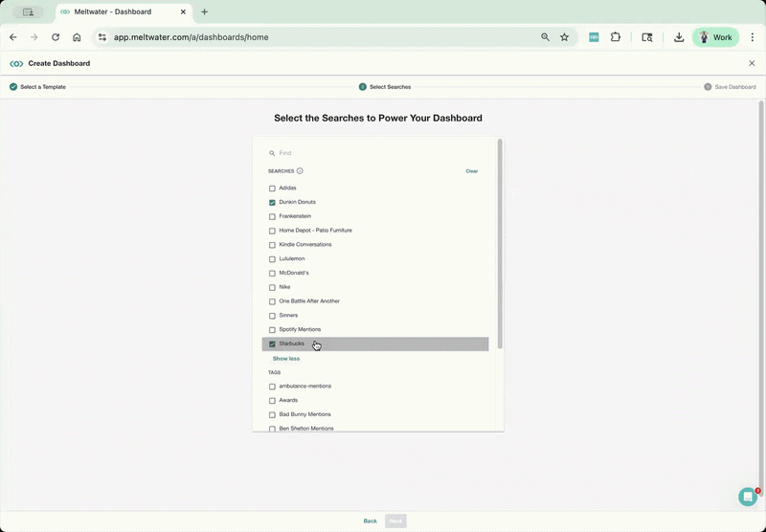Open the Chrome three-dot menu
The image size is (766, 532).
753,37
